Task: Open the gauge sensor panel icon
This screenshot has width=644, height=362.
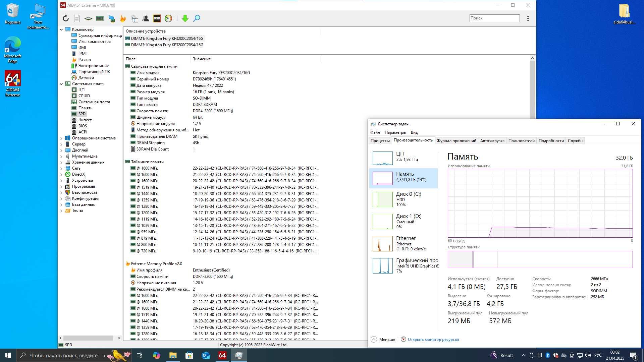Action: click(168, 18)
